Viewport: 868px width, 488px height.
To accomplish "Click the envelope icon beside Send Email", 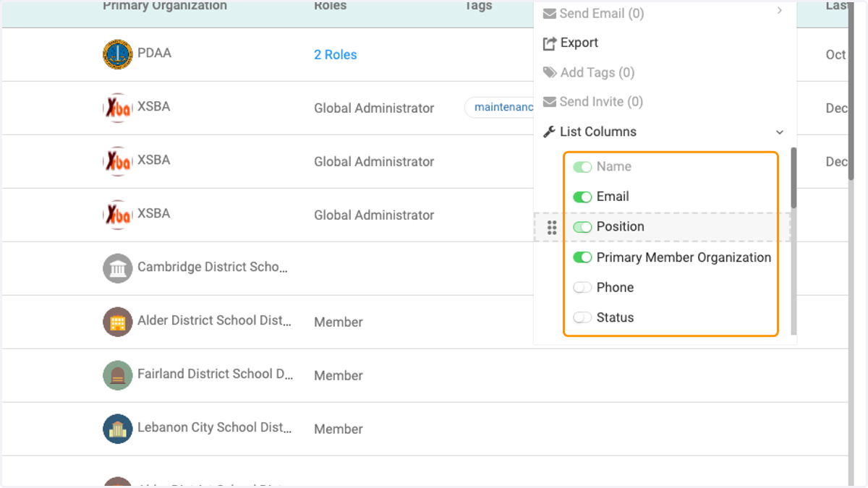I will coord(550,13).
